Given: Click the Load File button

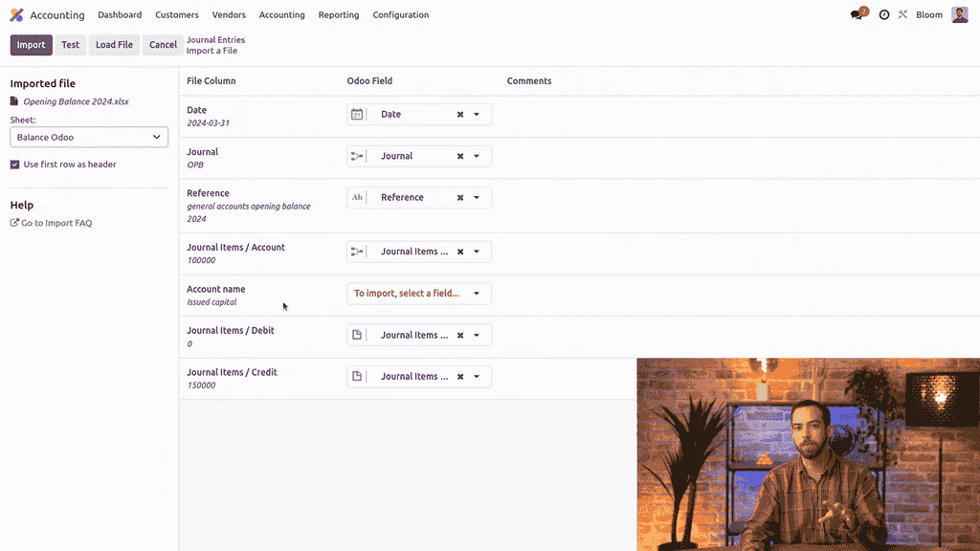Looking at the screenshot, I should point(114,45).
